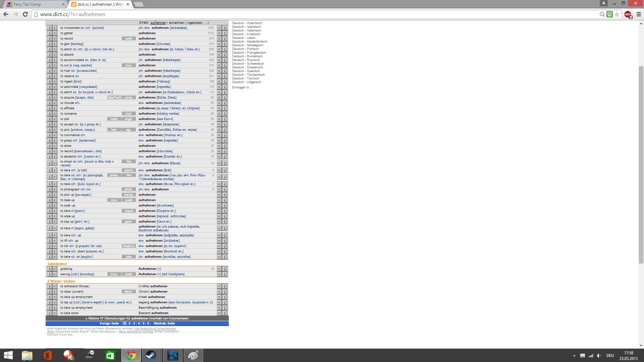This screenshot has width=644, height=362.
Task: Bookmark page with the star icon
Action: point(617,14)
